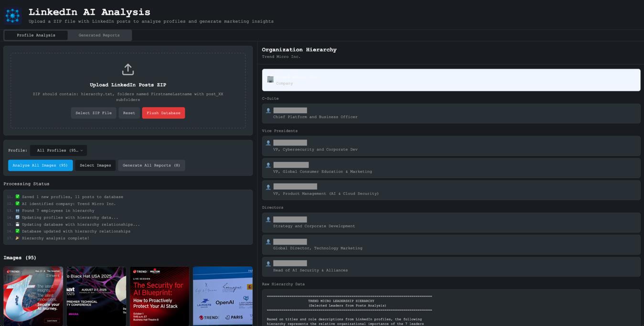Open the All Profiles dropdown
644x326 pixels.
59,151
